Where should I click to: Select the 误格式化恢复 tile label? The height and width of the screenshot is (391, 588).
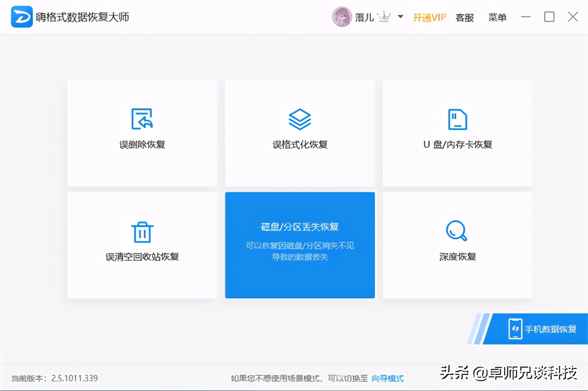(300, 145)
